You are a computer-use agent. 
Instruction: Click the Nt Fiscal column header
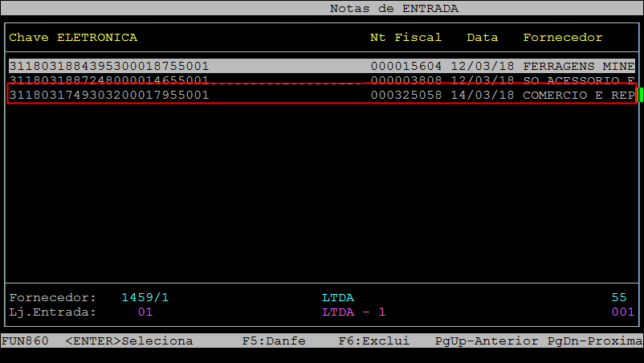[406, 38]
